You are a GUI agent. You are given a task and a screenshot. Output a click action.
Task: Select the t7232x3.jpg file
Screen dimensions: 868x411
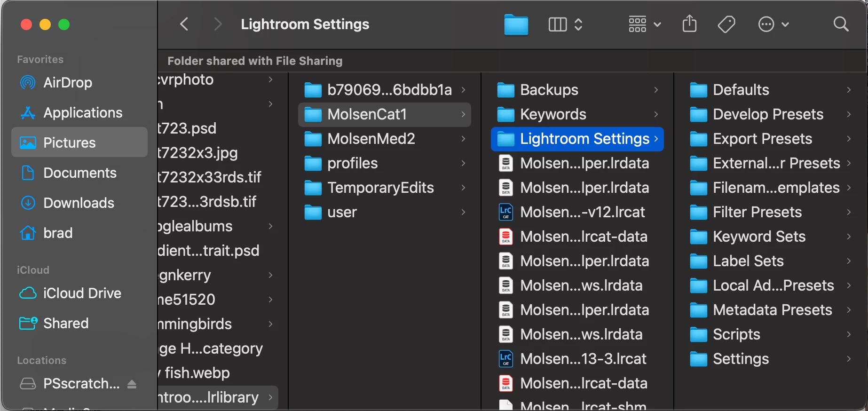tap(218, 153)
